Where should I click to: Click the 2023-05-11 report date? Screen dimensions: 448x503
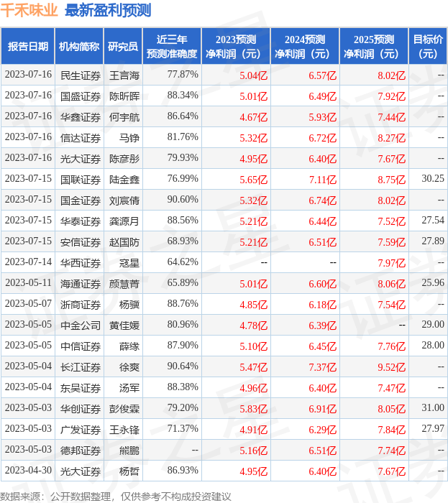pos(28,283)
